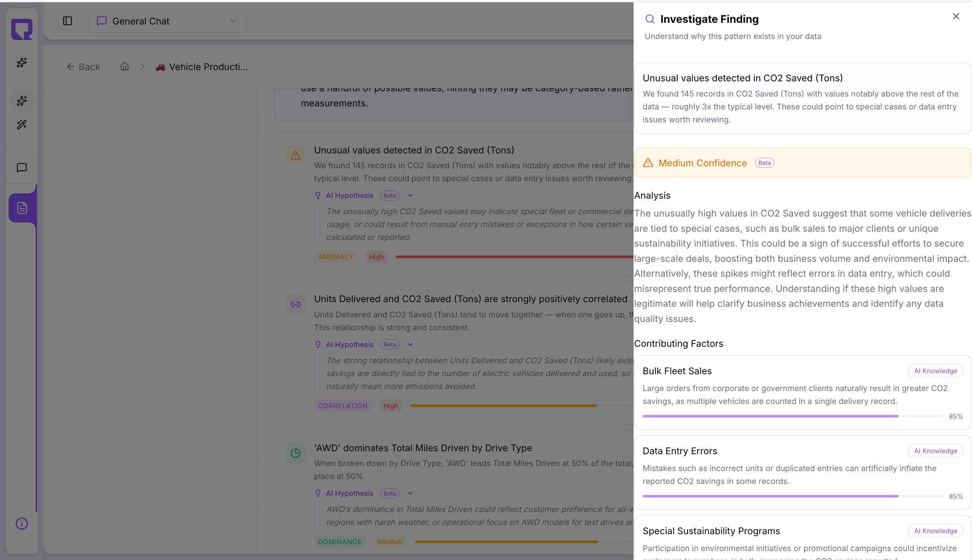Viewport: 972px width, 560px height.
Task: Click the Analysis heading in panel
Action: [x=652, y=195]
